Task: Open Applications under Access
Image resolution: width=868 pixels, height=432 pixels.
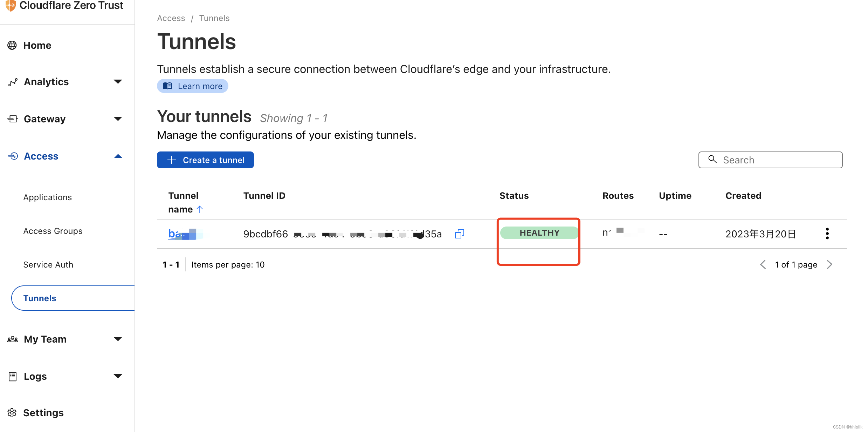Action: 48,197
